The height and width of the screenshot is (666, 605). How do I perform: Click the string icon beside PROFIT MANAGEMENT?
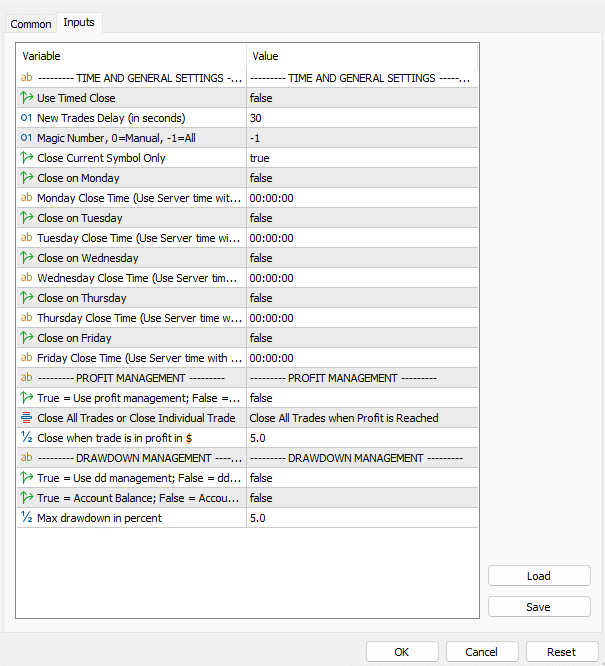tap(26, 377)
